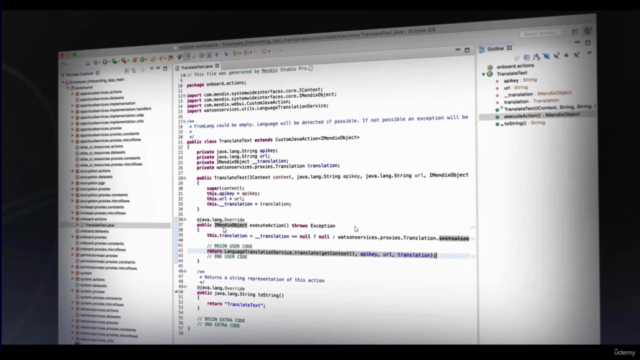The height and width of the screenshot is (360, 640).
Task: Select toString() : String in the Outline
Action: coord(524,123)
